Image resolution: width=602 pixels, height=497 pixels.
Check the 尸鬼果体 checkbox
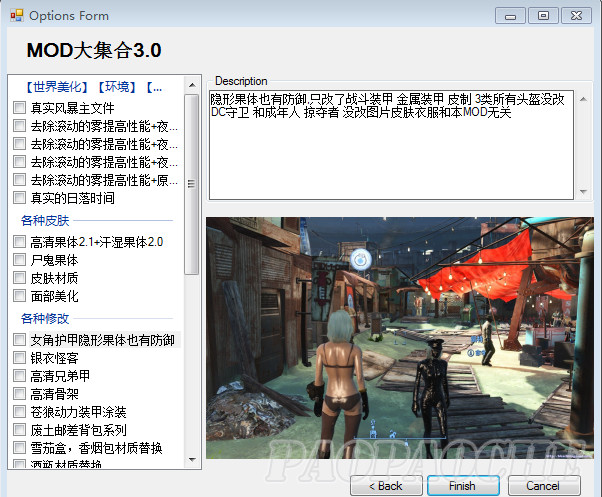coord(19,259)
